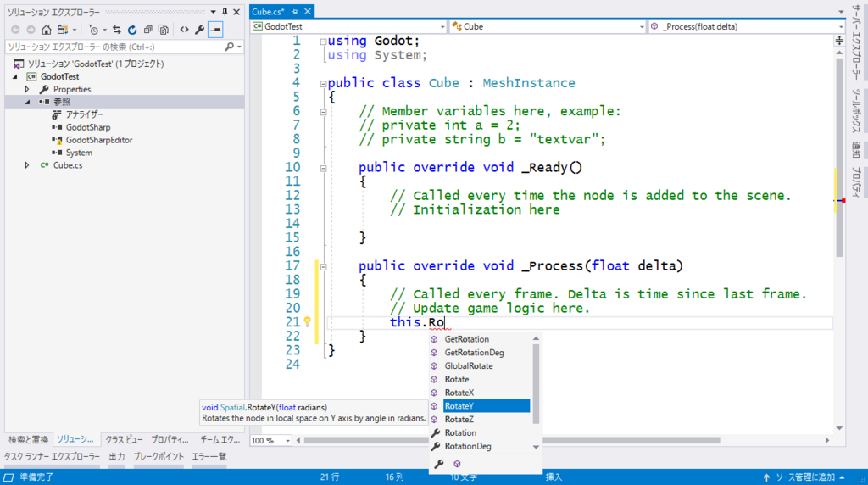Image resolution: width=868 pixels, height=485 pixels.
Task: Click the search magnifier in Solution Explorer
Action: [x=229, y=47]
